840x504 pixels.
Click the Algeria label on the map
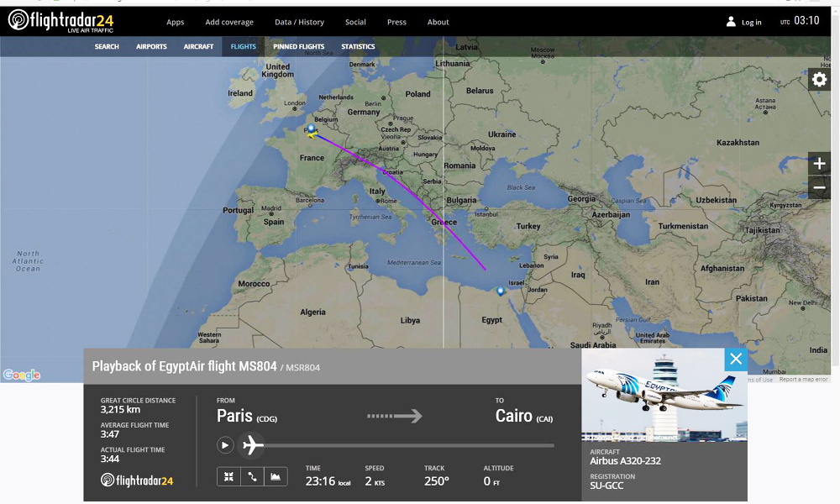coord(312,312)
